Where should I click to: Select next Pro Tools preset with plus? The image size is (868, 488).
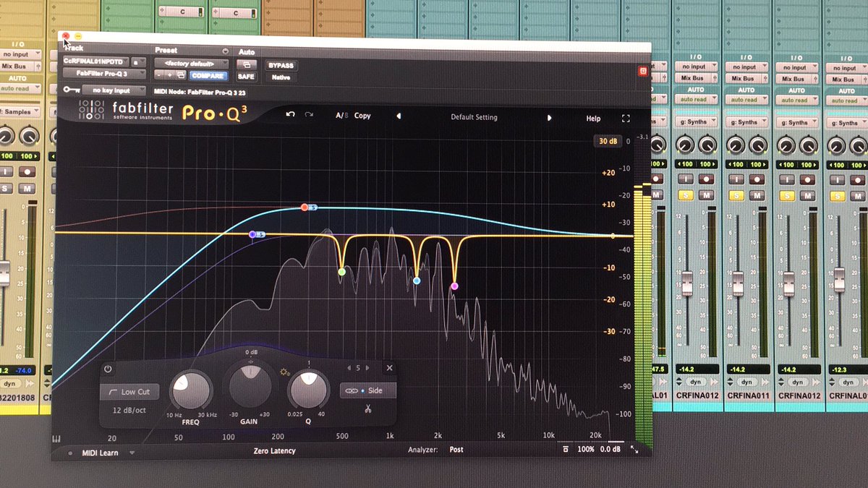pos(170,75)
